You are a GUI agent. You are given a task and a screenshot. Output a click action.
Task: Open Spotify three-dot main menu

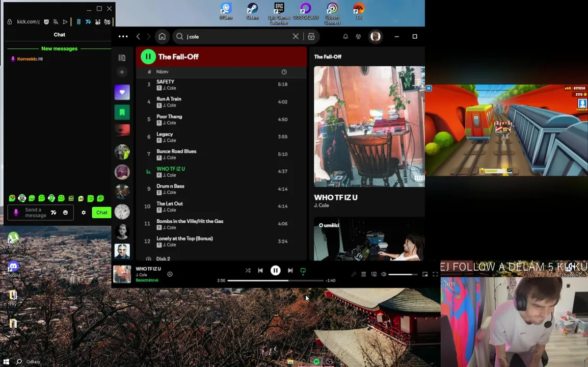(123, 36)
